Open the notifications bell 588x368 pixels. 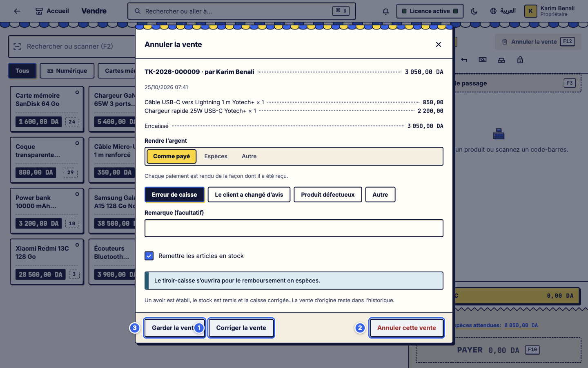pos(385,11)
